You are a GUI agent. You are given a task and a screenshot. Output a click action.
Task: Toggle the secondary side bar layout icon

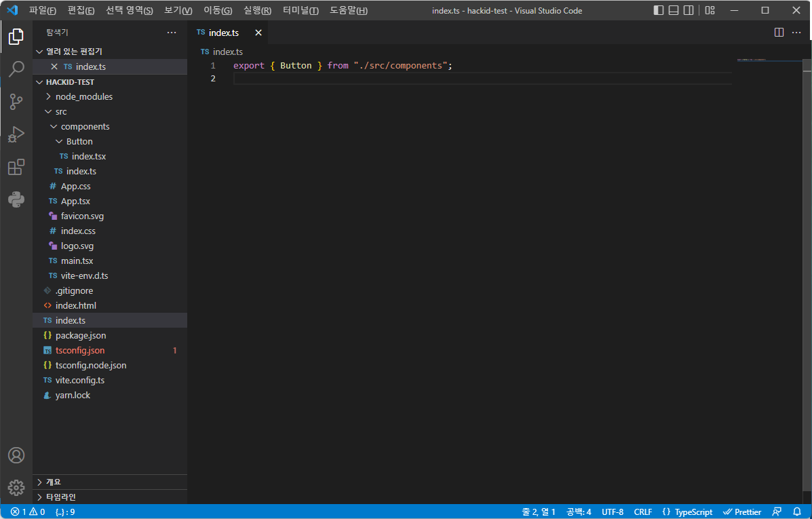point(689,10)
